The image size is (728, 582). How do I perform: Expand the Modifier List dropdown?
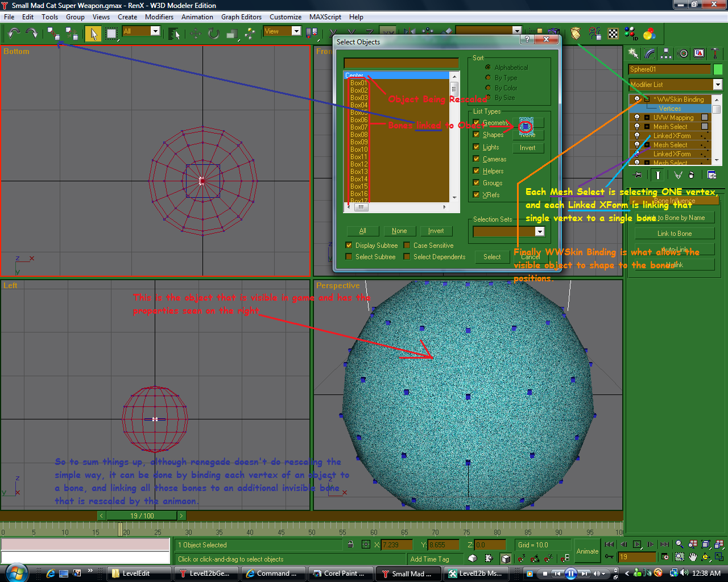click(717, 85)
